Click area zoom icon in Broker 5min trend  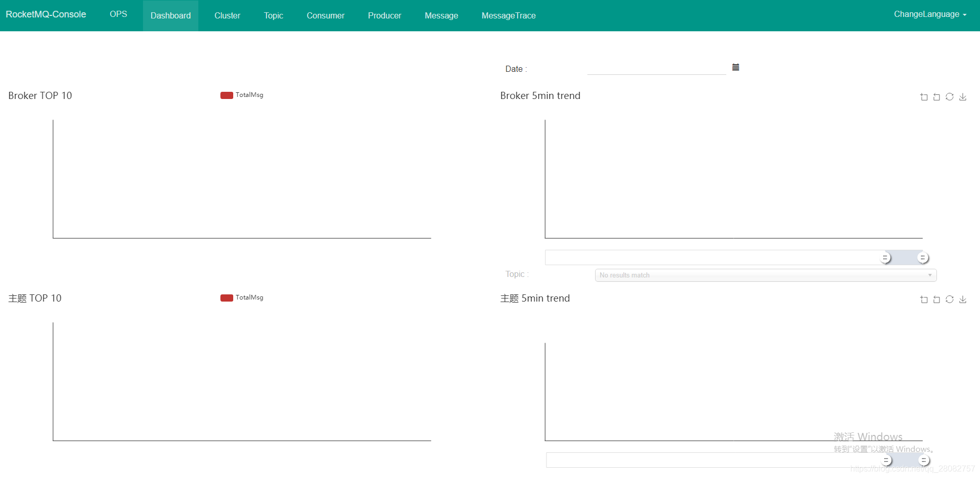[924, 97]
